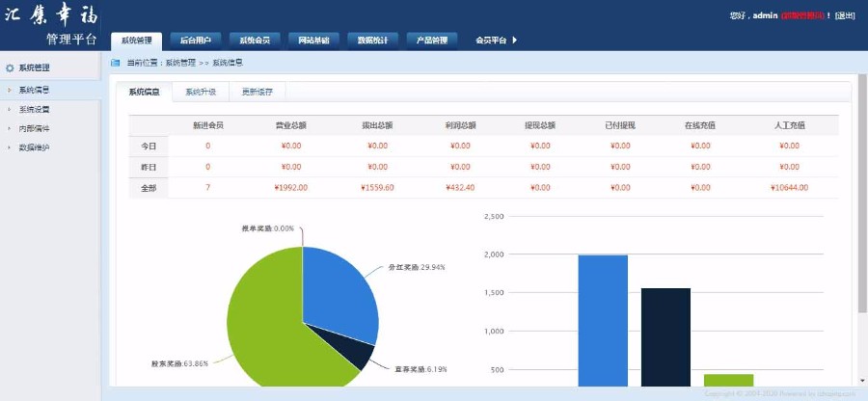The width and height of the screenshot is (868, 401).
Task: Click the 汇集幸福 管理平台 logo
Action: click(x=53, y=25)
